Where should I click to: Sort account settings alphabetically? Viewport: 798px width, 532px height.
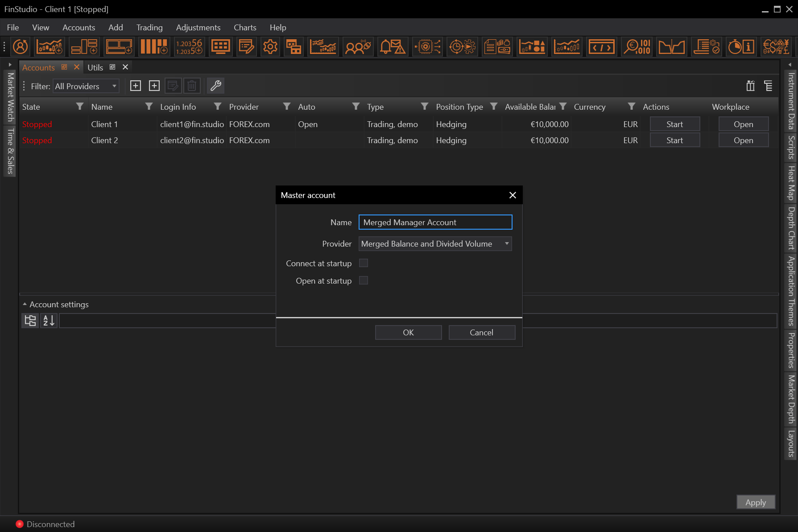pyautogui.click(x=49, y=321)
